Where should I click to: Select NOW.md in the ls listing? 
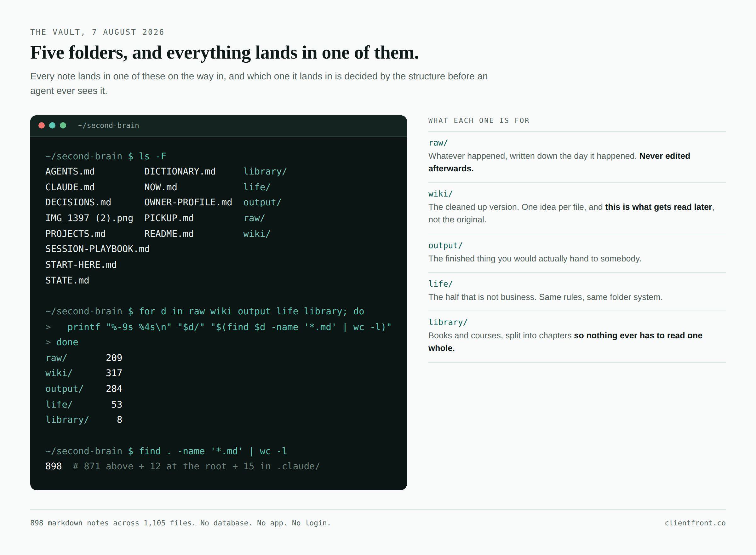[161, 187]
